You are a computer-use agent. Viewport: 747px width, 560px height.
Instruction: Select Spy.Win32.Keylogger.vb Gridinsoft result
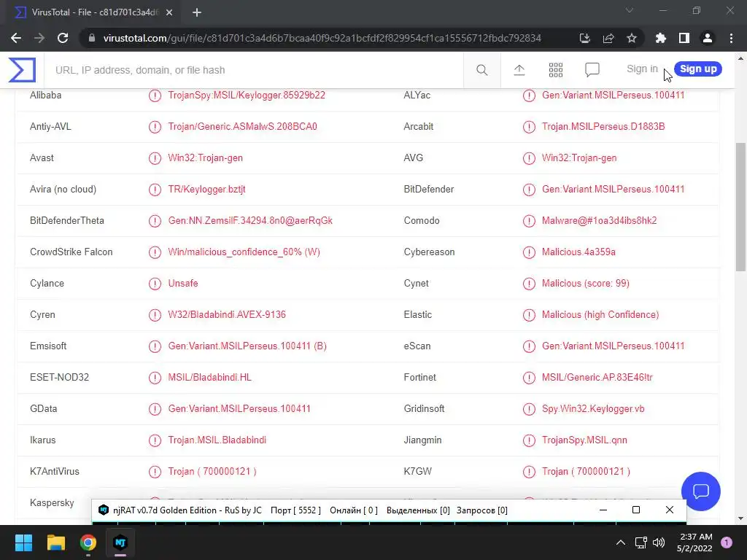[x=593, y=408]
